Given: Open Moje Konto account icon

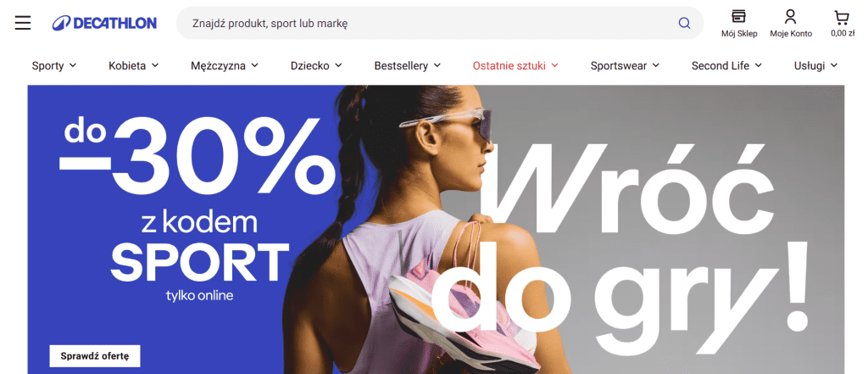Looking at the screenshot, I should coord(791,17).
